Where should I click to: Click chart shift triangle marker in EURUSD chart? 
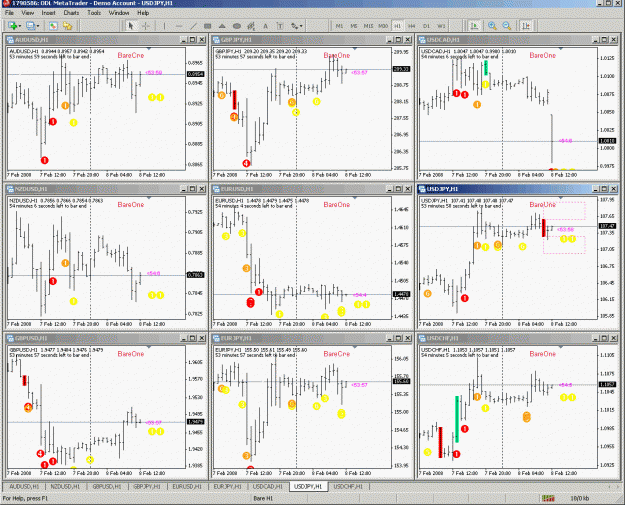355,198
